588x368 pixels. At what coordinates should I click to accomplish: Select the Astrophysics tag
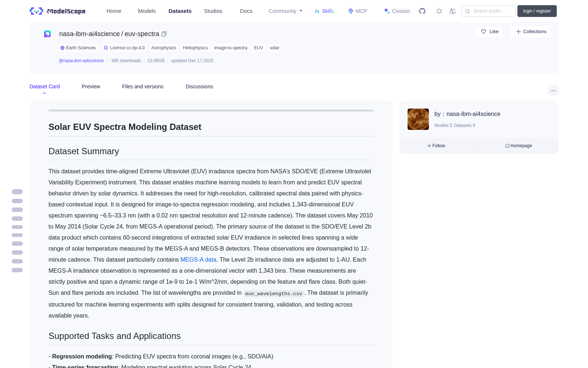[164, 48]
